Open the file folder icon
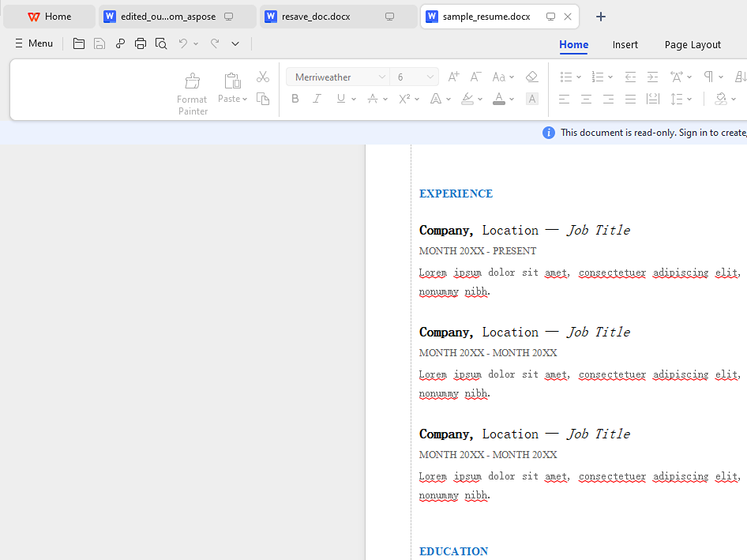The width and height of the screenshot is (747, 560). [79, 44]
